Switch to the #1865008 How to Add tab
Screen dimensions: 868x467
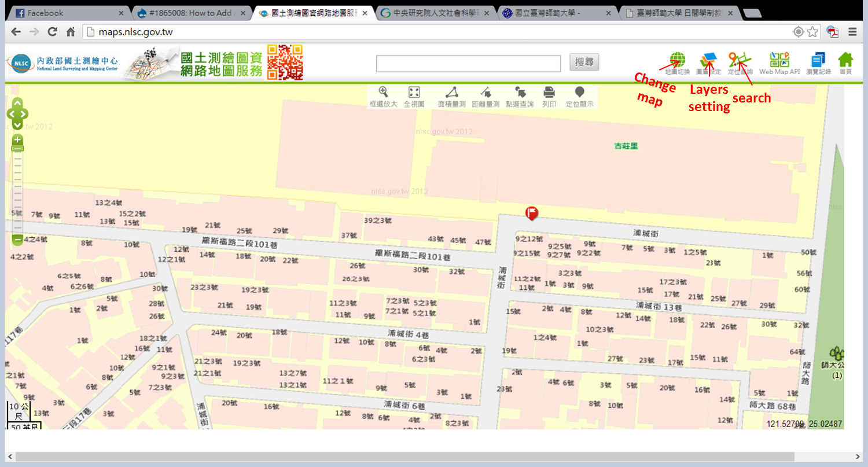tap(191, 13)
